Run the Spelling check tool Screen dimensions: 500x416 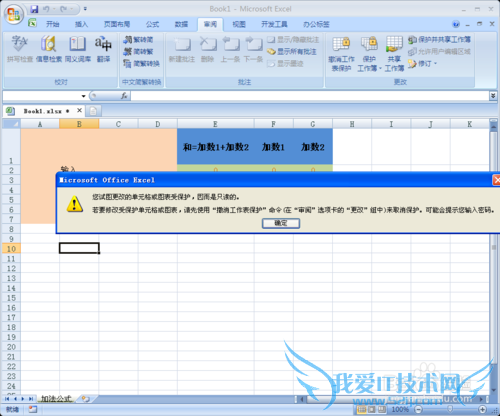pyautogui.click(x=20, y=49)
